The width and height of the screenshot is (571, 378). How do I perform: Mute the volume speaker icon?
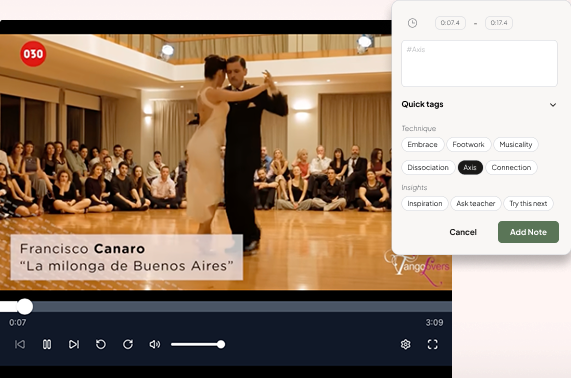[155, 344]
